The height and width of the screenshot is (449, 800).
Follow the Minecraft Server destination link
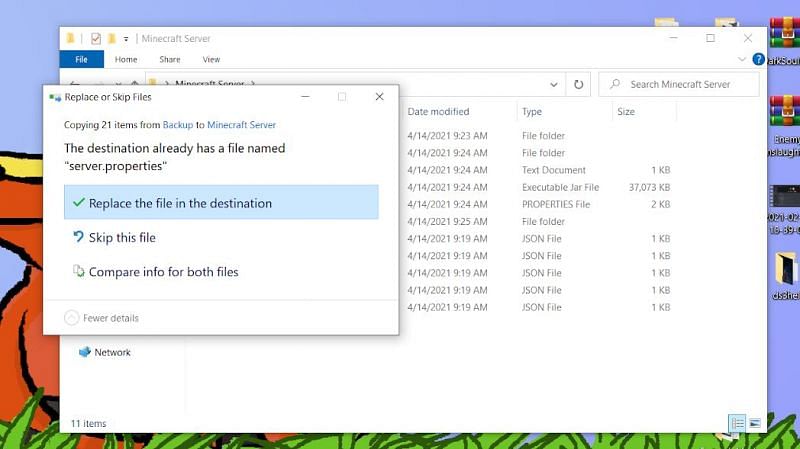tap(241, 125)
